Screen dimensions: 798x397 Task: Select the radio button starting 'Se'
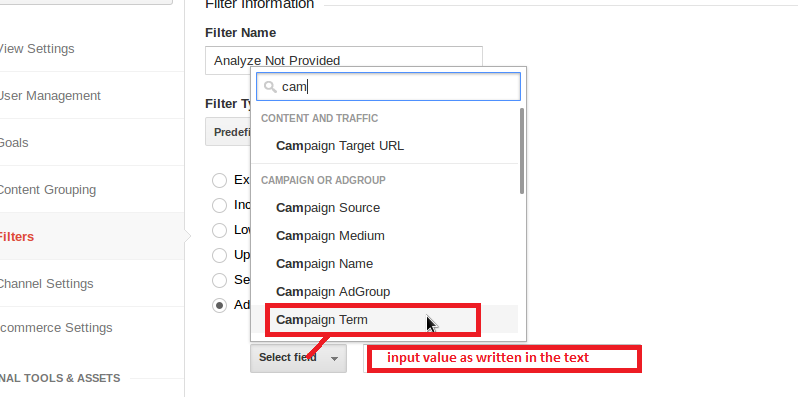[x=219, y=280]
